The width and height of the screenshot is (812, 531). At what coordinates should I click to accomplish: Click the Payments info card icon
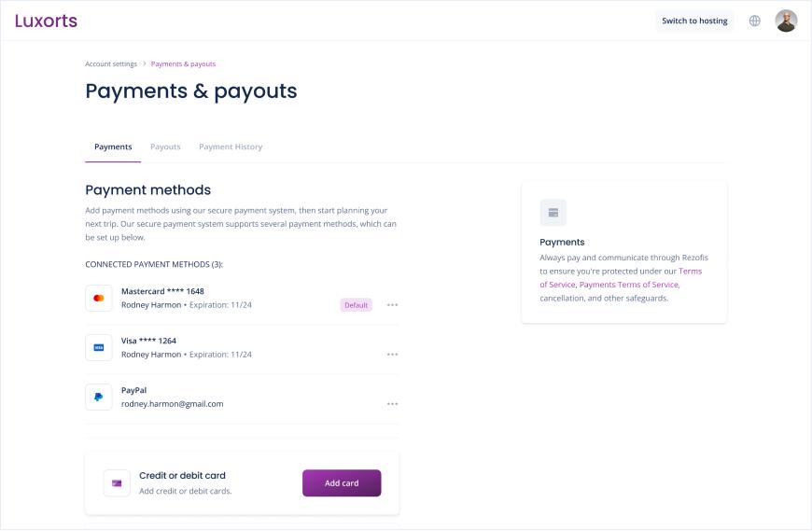click(x=553, y=213)
